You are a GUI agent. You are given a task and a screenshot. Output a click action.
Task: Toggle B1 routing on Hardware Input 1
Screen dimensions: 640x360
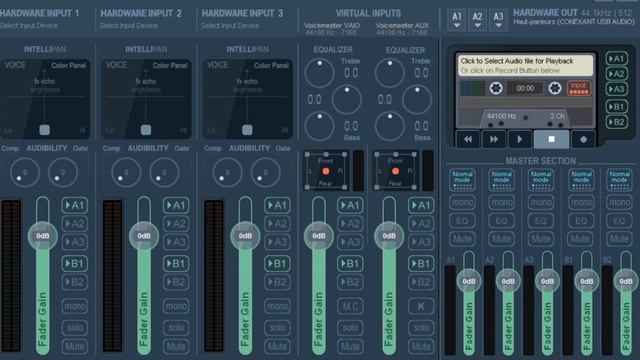pos(75,264)
